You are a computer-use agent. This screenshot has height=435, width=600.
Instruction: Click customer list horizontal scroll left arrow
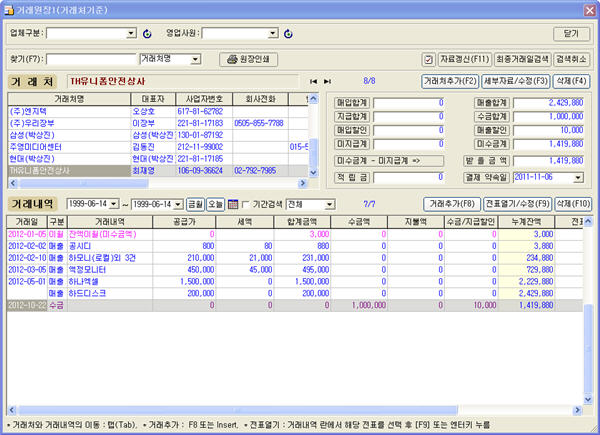pyautogui.click(x=13, y=183)
